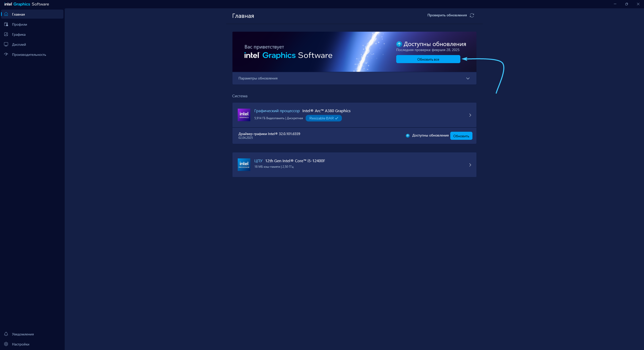Screen dimensions: 644x350
Task: Open the Производительность section
Action: tap(32, 54)
